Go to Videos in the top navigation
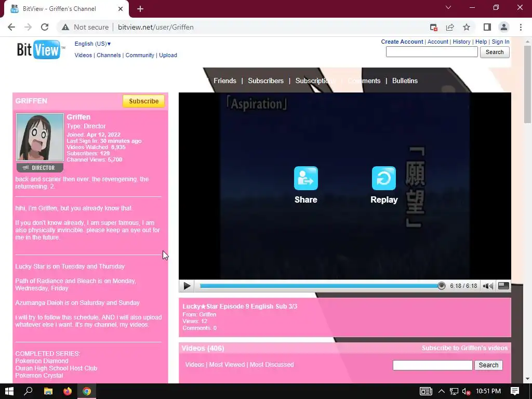Viewport: 532px width, 399px height. [83, 55]
